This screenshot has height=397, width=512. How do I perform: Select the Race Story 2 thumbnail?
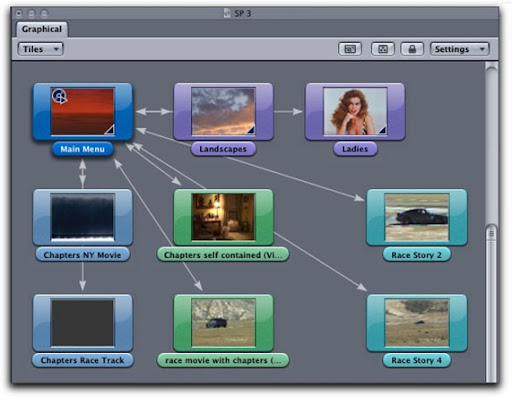click(417, 218)
